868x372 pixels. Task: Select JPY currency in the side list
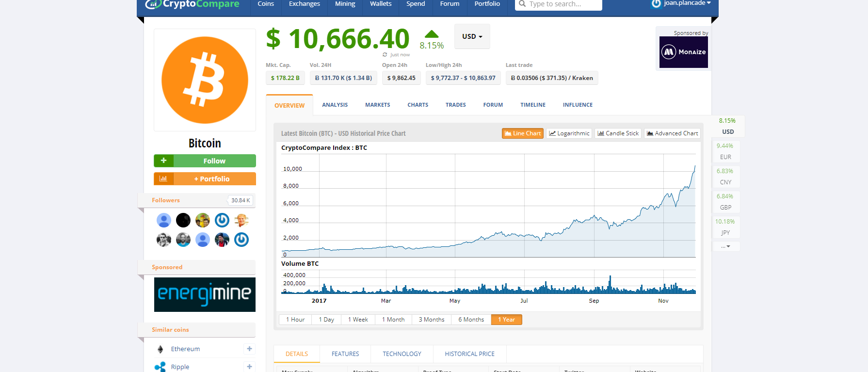click(725, 227)
